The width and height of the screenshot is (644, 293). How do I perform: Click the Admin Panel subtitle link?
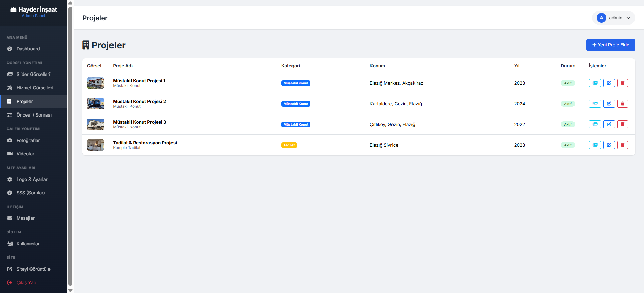[x=34, y=16]
